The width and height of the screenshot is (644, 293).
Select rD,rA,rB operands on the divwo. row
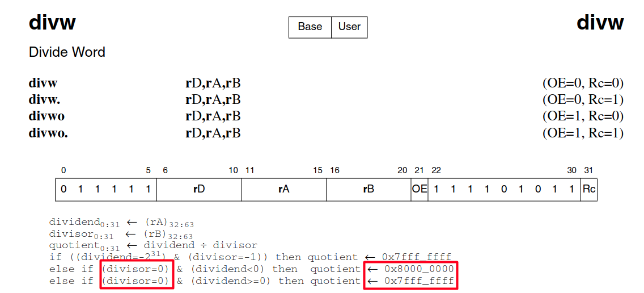click(213, 133)
